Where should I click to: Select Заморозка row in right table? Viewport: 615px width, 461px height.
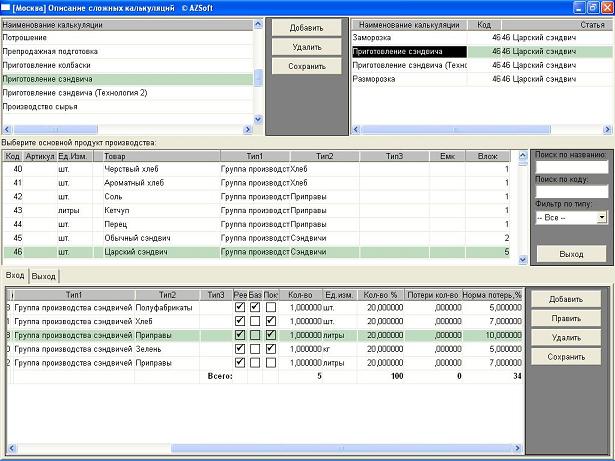click(482, 38)
